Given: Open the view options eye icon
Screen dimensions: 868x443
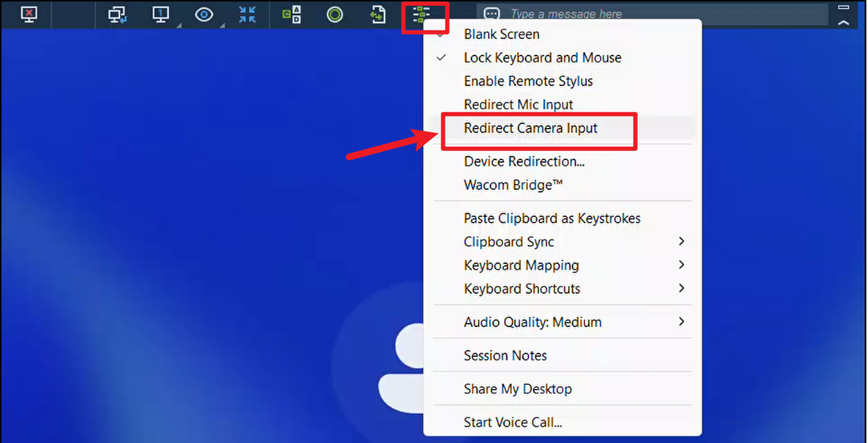Looking at the screenshot, I should click(x=204, y=14).
